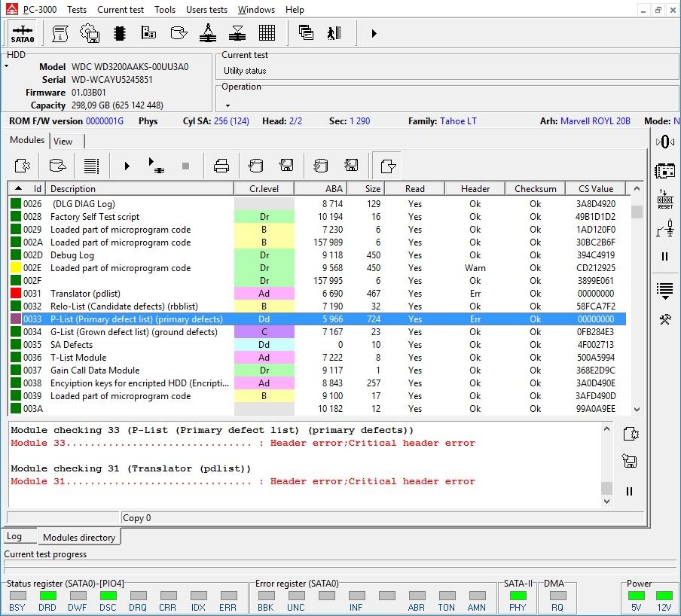Viewport: 681px width, 616px height.
Task: Click the pause icon on right sidebar
Action: [665, 257]
